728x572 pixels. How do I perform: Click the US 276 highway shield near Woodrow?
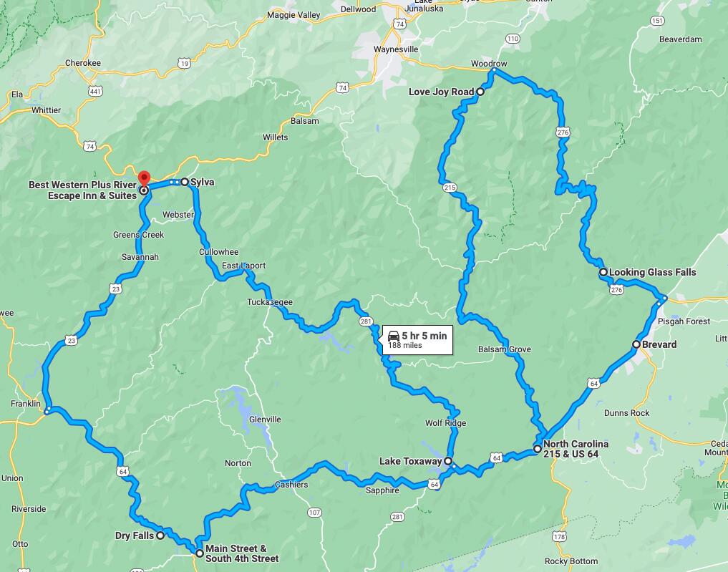pos(563,132)
